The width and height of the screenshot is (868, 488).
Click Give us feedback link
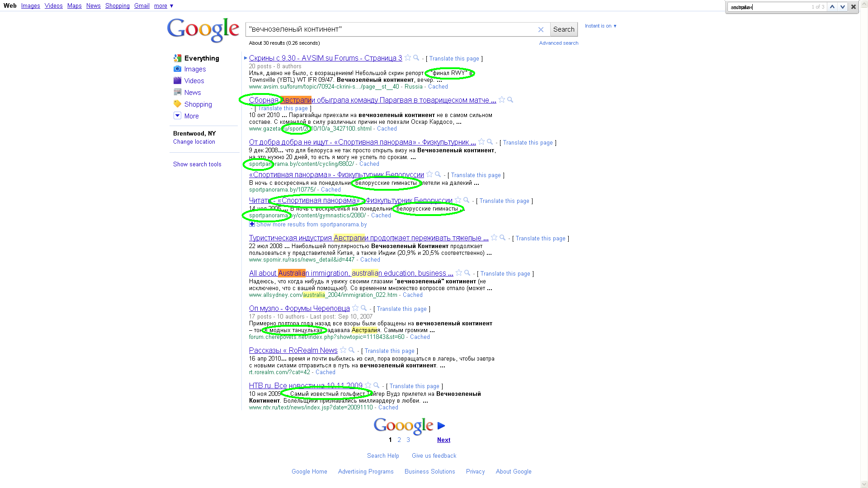(x=434, y=456)
